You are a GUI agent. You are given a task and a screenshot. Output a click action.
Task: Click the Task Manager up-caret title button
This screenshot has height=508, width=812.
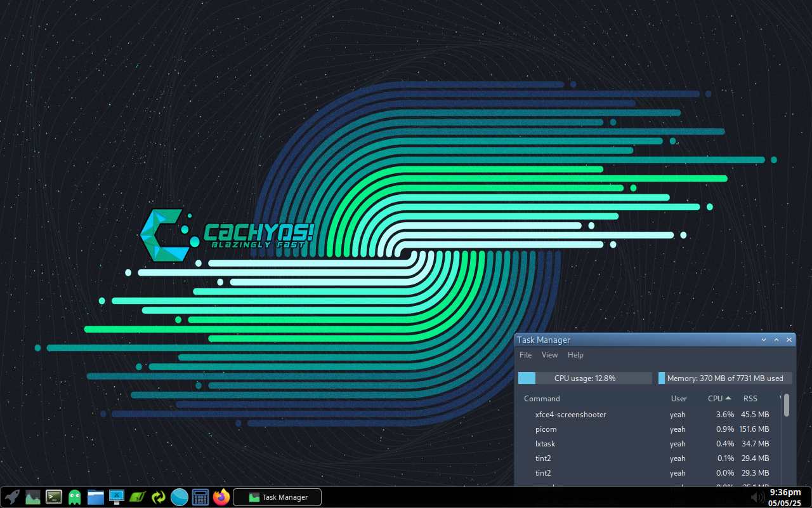point(776,340)
